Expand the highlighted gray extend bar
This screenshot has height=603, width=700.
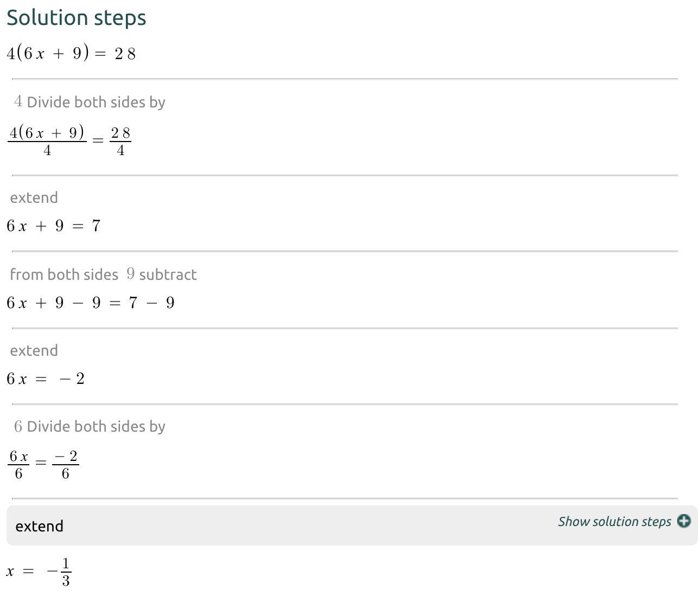[271, 525]
